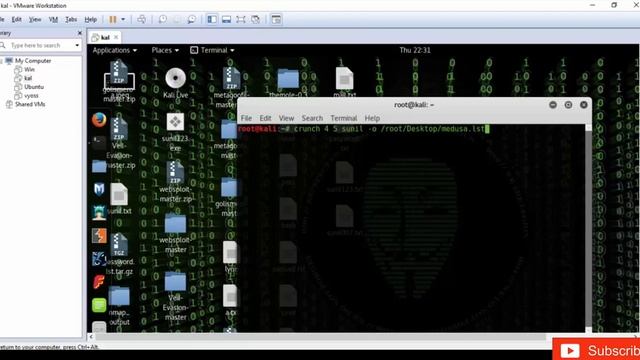Image resolution: width=640 pixels, height=360 pixels.
Task: Toggle the thumbnail bar icon
Action: click(x=227, y=19)
